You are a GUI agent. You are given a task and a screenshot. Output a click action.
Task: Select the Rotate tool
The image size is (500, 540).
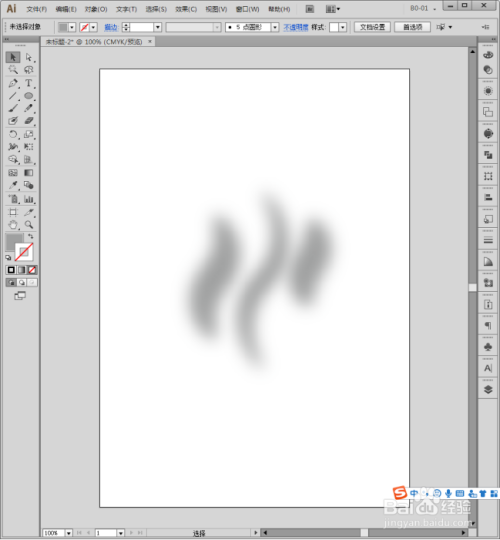13,134
